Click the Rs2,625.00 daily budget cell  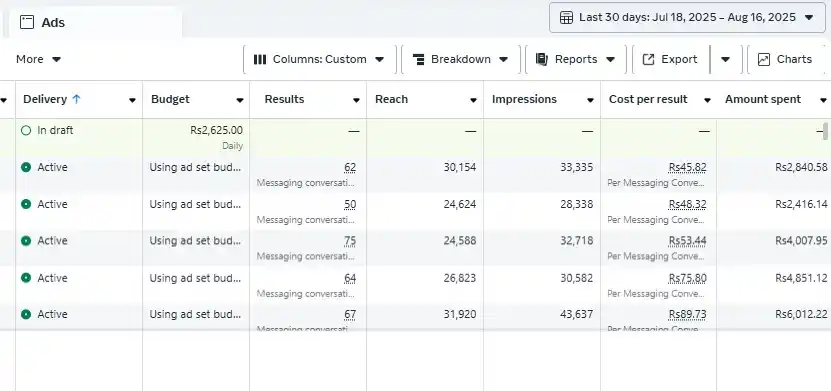click(196, 137)
